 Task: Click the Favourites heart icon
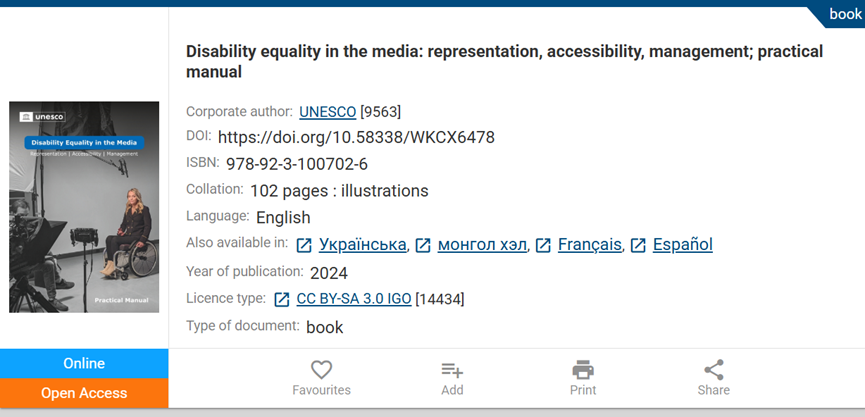click(x=321, y=369)
